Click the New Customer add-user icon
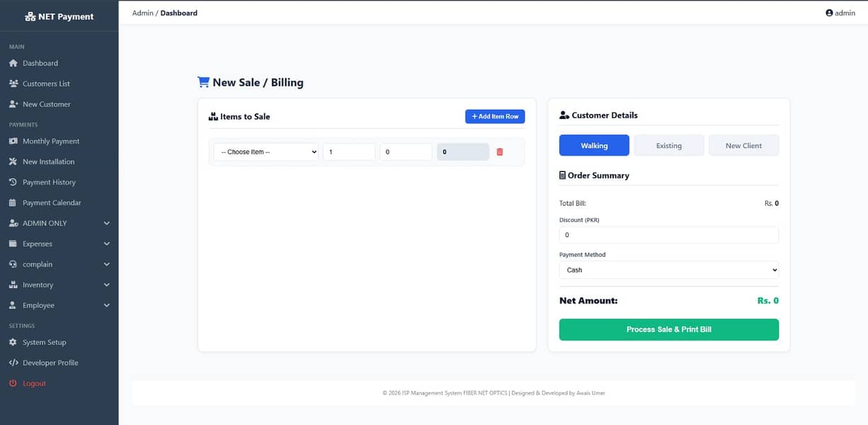Image resolution: width=868 pixels, height=425 pixels. 13,104
